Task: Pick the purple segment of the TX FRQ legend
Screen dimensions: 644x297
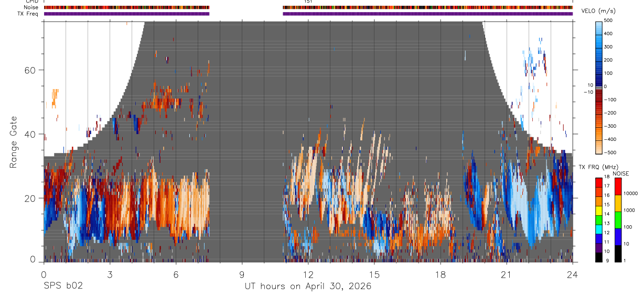Action: click(599, 247)
